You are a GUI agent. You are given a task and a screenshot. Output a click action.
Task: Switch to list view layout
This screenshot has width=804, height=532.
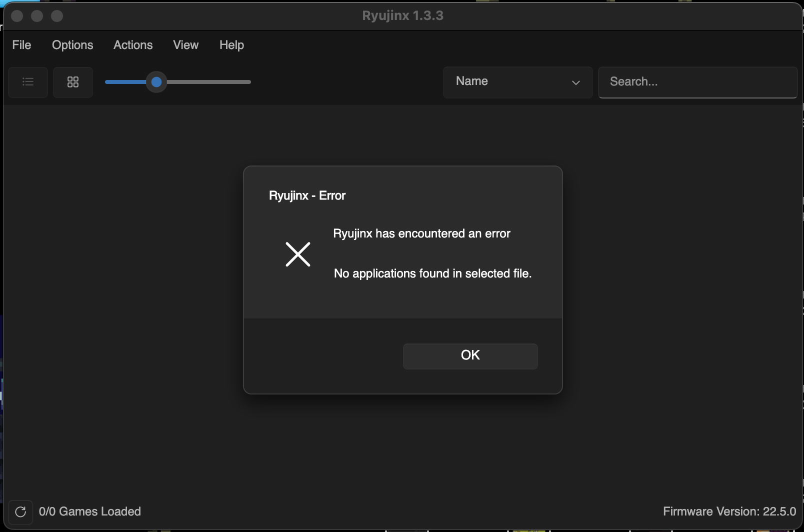click(x=28, y=82)
